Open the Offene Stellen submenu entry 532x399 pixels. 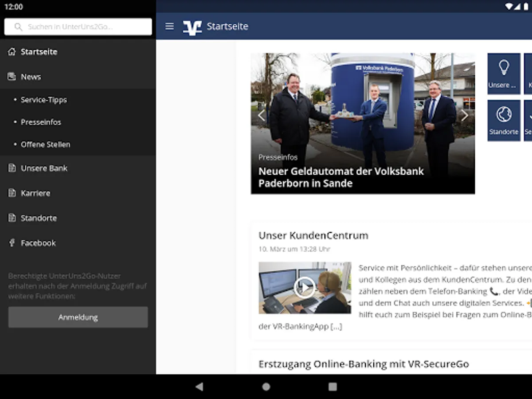[78, 144]
